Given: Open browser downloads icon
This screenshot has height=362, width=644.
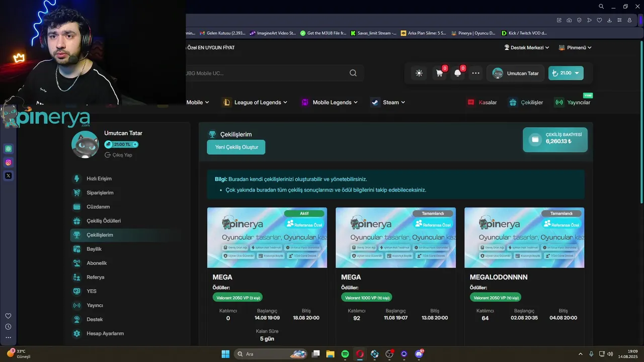Looking at the screenshot, I should pos(609,20).
